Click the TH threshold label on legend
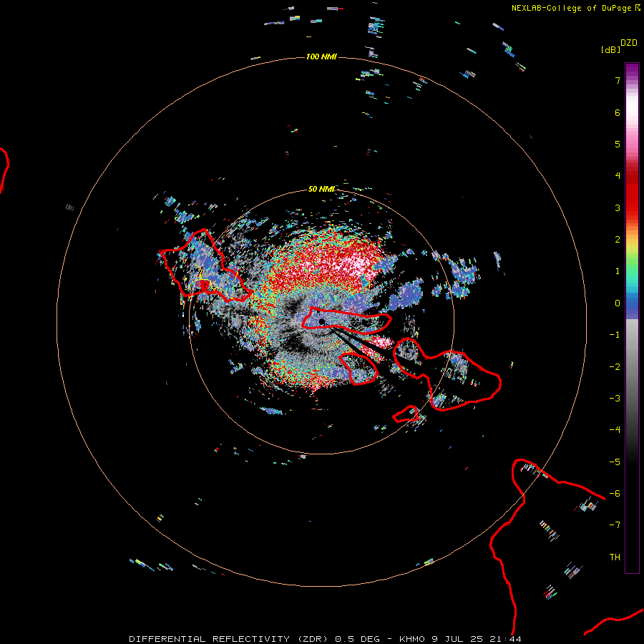Image resolution: width=644 pixels, height=644 pixels. pos(615,557)
